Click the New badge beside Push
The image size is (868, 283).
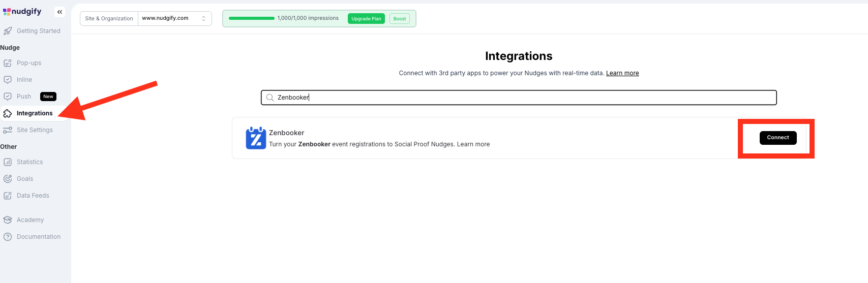[48, 97]
